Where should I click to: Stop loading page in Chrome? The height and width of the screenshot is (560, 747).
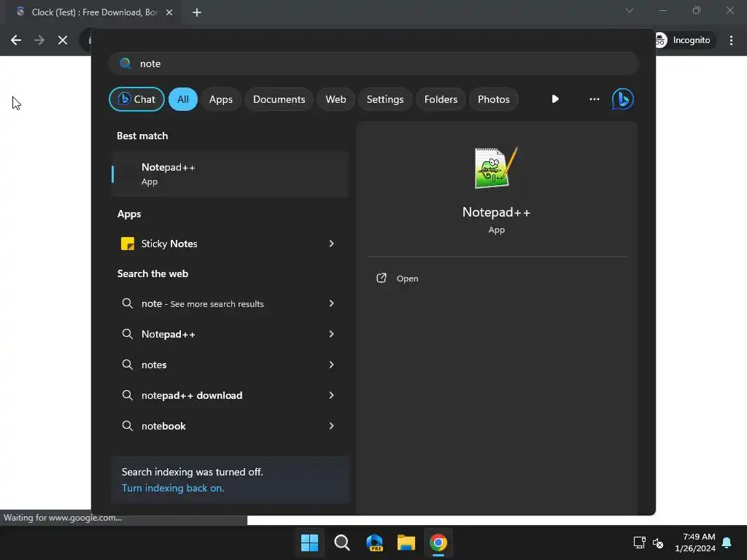[x=63, y=40]
